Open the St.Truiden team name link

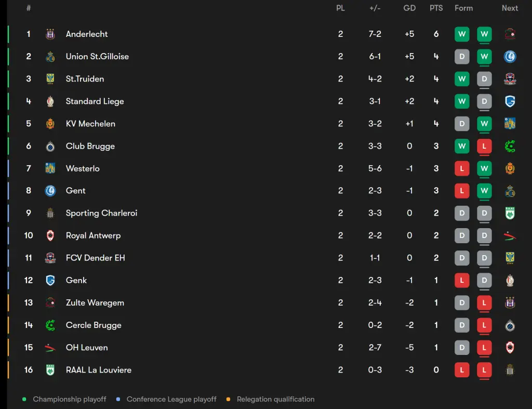[85, 79]
